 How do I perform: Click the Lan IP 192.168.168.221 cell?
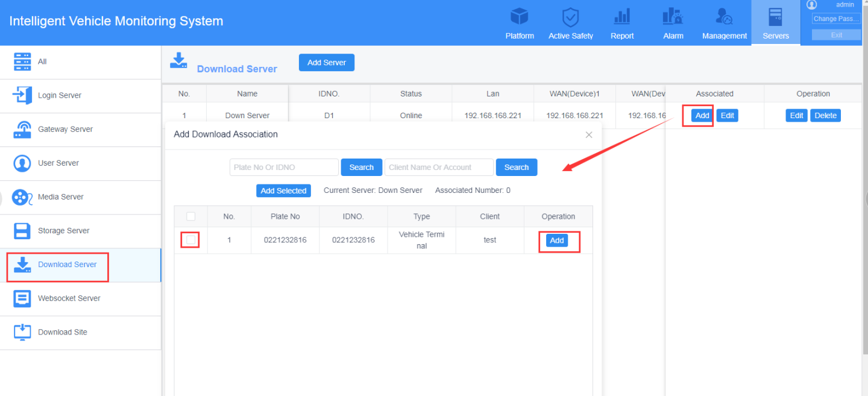493,115
